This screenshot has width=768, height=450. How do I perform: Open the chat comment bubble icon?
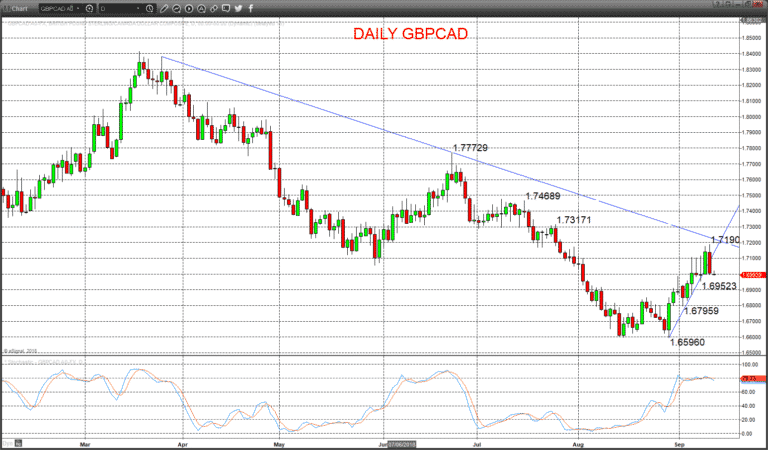(226, 8)
